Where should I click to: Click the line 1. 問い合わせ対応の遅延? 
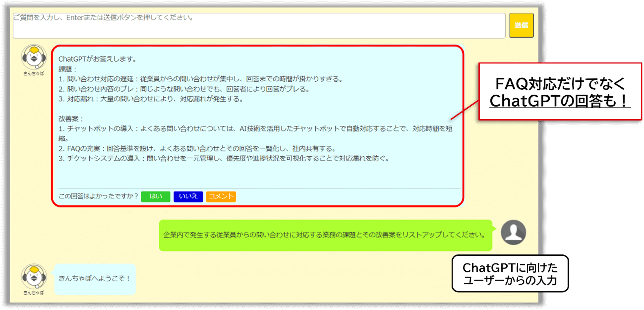tap(201, 79)
